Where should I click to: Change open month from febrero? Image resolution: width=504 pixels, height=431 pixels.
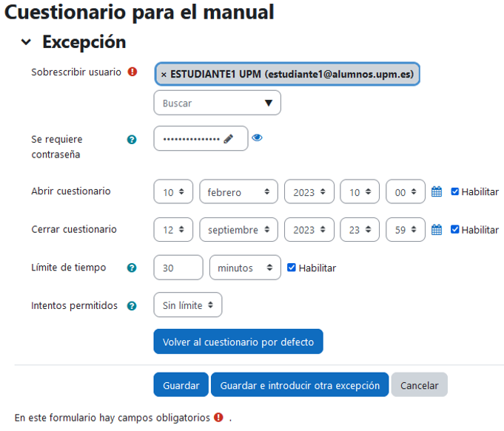click(x=238, y=191)
